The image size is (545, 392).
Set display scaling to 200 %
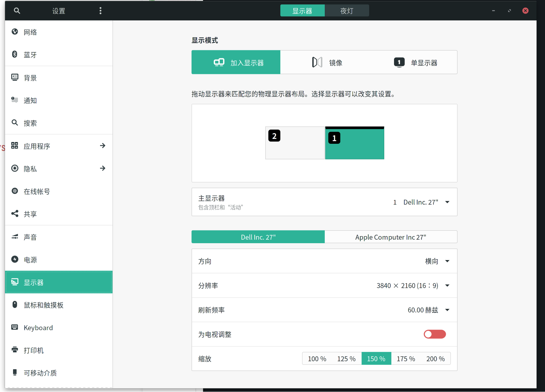coord(435,358)
